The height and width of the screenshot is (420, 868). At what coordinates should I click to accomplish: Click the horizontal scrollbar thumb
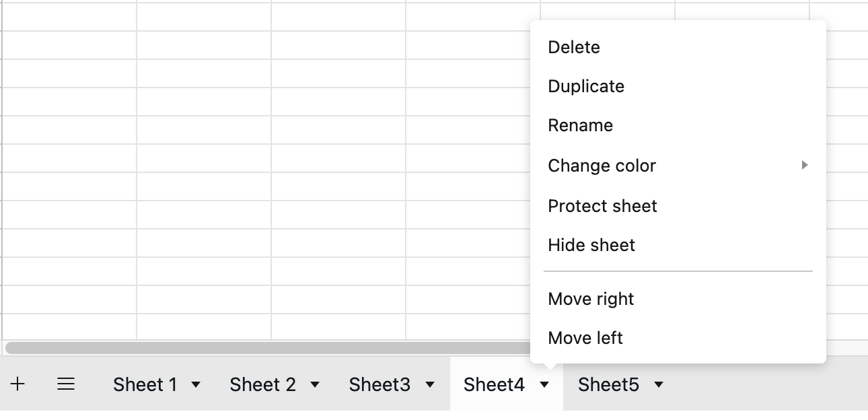coord(269,348)
